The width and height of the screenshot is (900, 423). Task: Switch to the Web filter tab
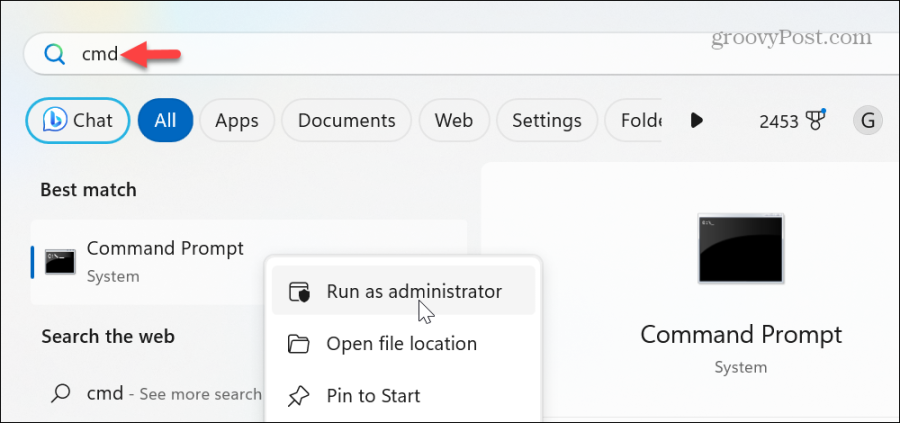coord(453,121)
